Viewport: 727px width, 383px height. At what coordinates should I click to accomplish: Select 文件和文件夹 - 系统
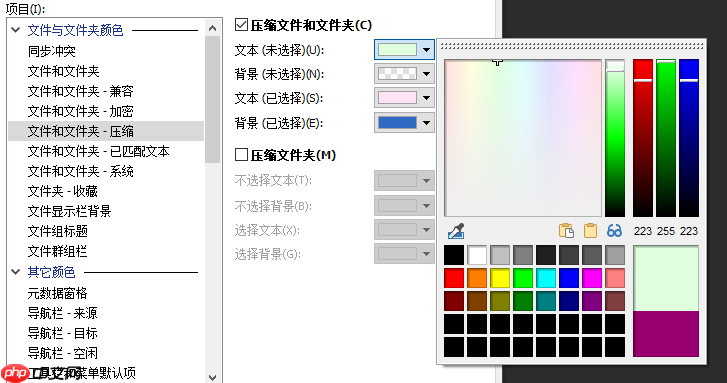(80, 171)
